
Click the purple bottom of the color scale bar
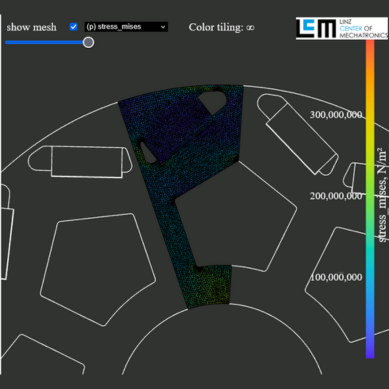pos(370,348)
